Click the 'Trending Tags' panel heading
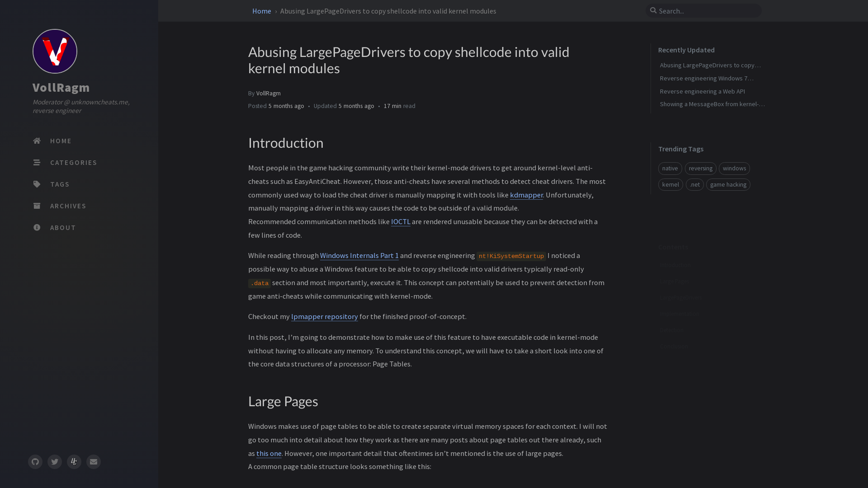 pos(681,149)
